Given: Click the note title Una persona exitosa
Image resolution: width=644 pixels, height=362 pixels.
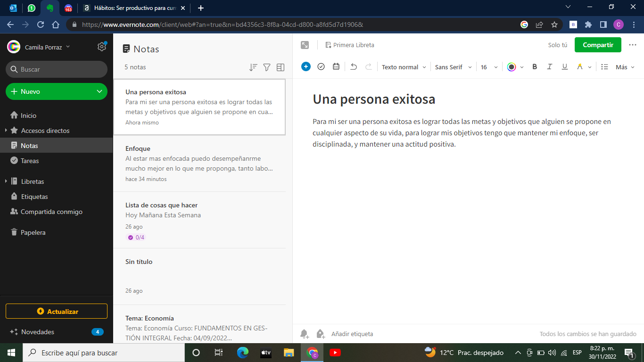Looking at the screenshot, I should [x=374, y=99].
